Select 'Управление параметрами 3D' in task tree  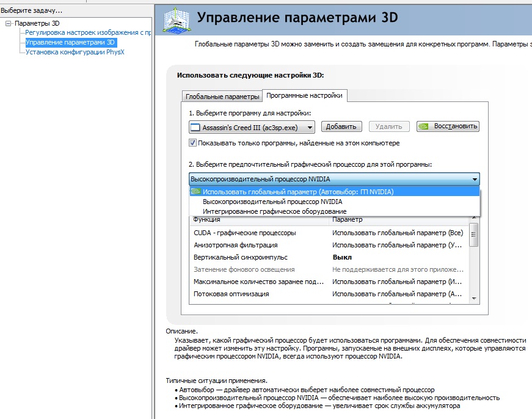[71, 42]
